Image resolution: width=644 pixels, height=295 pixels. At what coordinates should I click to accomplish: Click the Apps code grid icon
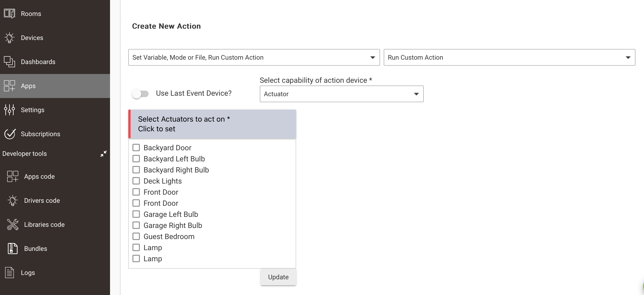pos(12,176)
